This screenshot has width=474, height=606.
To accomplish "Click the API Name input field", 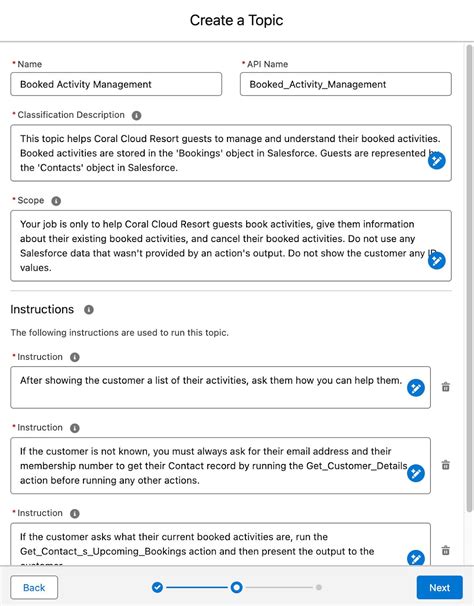I will (346, 84).
